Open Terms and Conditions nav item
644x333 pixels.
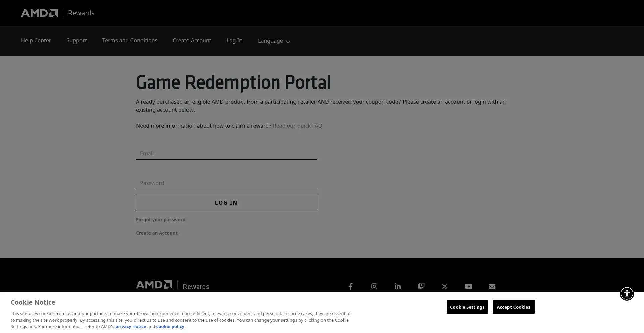130,40
